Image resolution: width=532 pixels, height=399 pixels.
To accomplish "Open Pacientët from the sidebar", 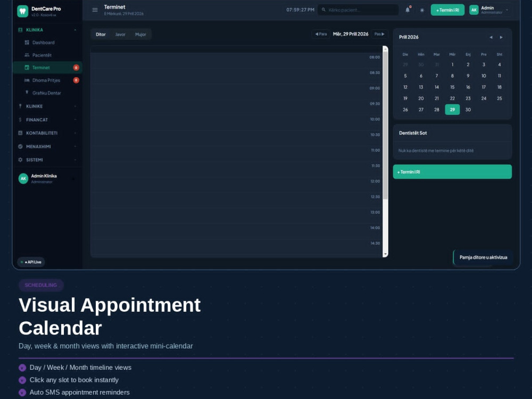I will [x=47, y=55].
